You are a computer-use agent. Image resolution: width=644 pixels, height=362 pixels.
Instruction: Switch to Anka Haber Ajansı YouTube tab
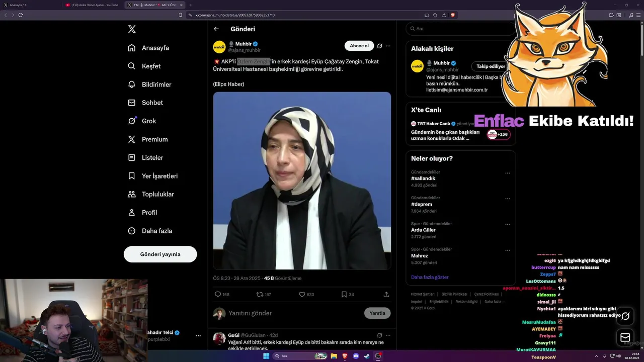coord(92,5)
